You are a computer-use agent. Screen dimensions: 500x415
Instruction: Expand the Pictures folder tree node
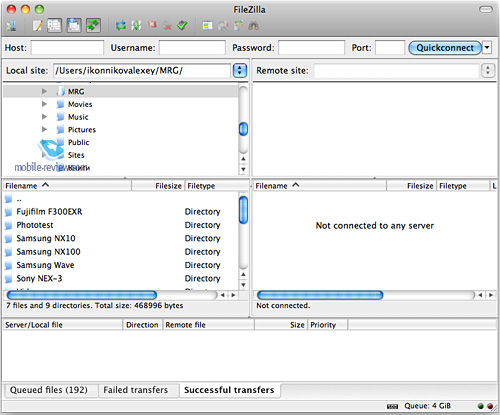click(x=44, y=129)
